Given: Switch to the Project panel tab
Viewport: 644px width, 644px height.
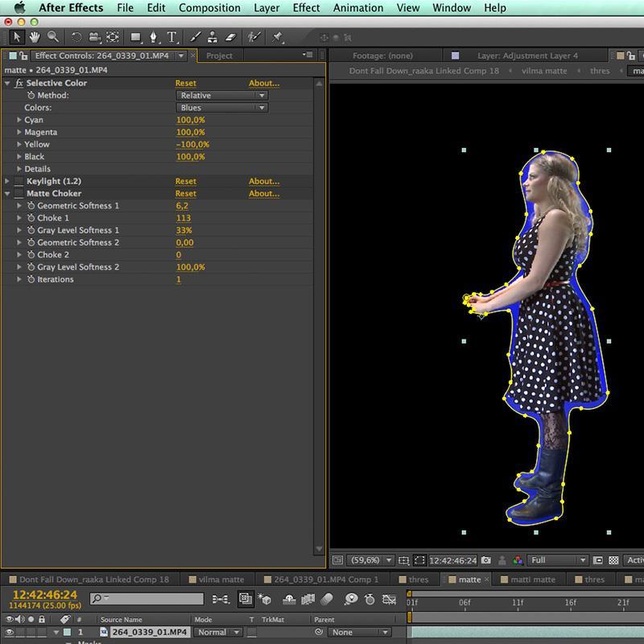Looking at the screenshot, I should [x=219, y=56].
